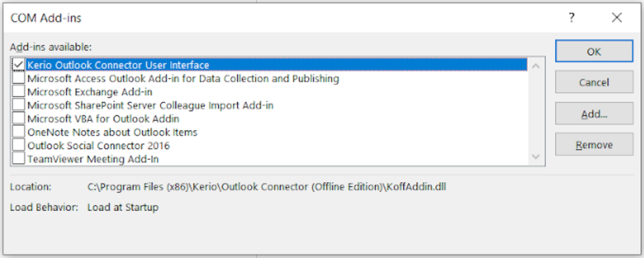Screen dimensions: 644x258
Task: Click the Add... button
Action: pyautogui.click(x=594, y=114)
